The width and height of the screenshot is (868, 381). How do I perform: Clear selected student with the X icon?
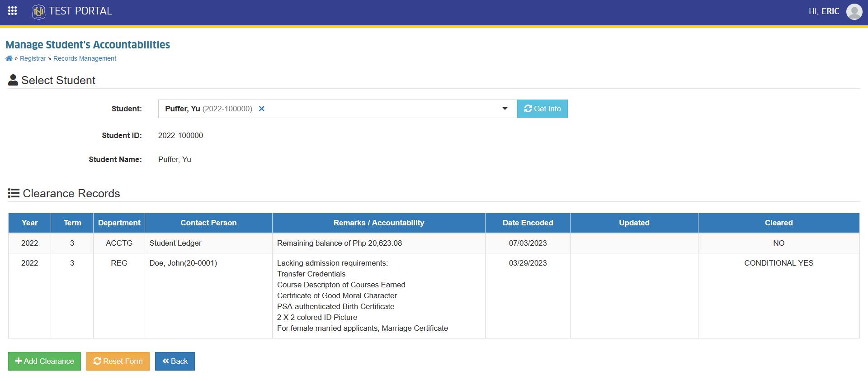[x=261, y=109]
